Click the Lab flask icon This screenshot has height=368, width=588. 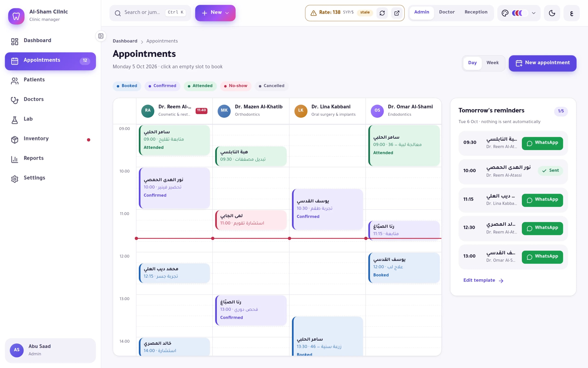(x=14, y=120)
